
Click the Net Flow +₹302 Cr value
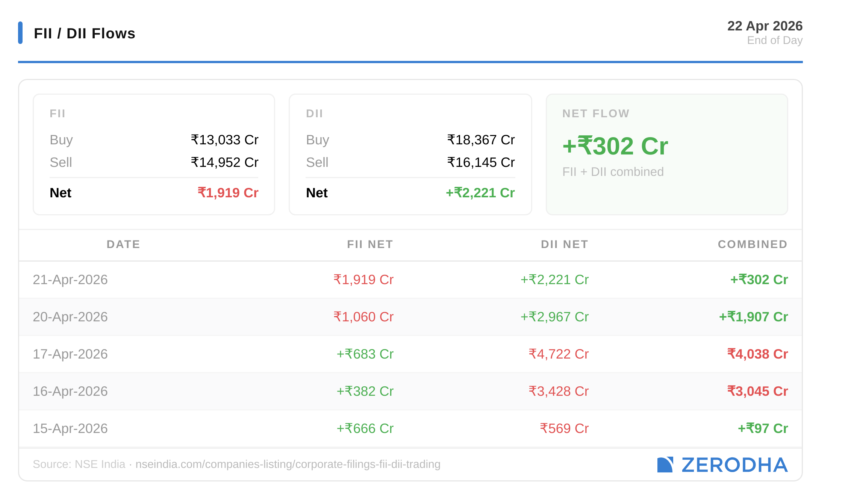coord(615,146)
